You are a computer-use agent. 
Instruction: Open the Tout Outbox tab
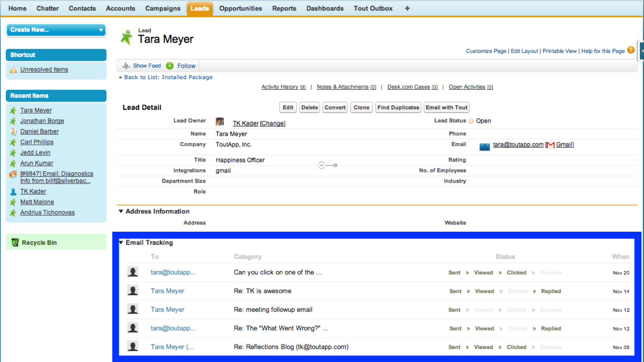pyautogui.click(x=372, y=8)
